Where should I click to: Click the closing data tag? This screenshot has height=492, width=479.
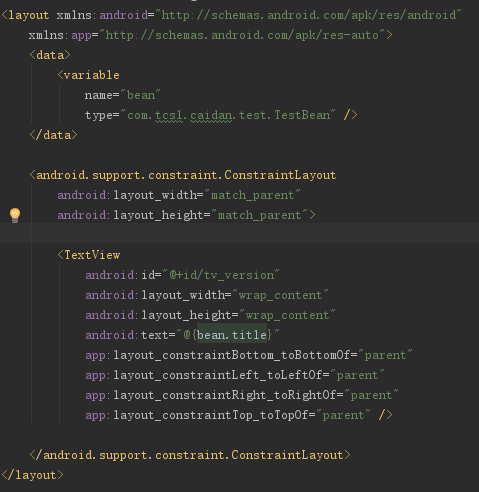click(53, 135)
